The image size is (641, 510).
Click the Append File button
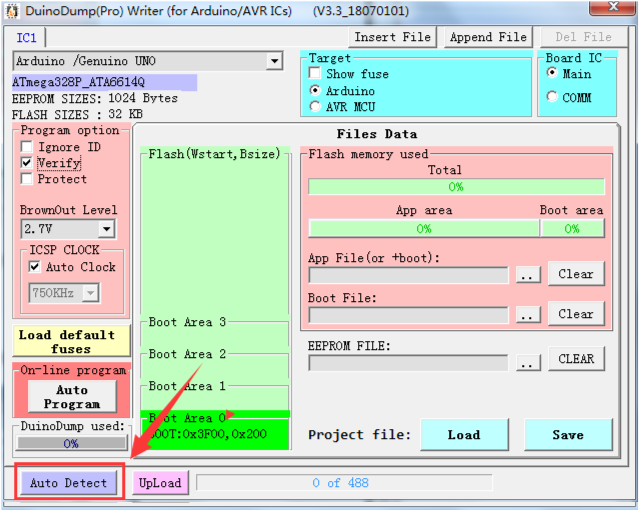(488, 37)
